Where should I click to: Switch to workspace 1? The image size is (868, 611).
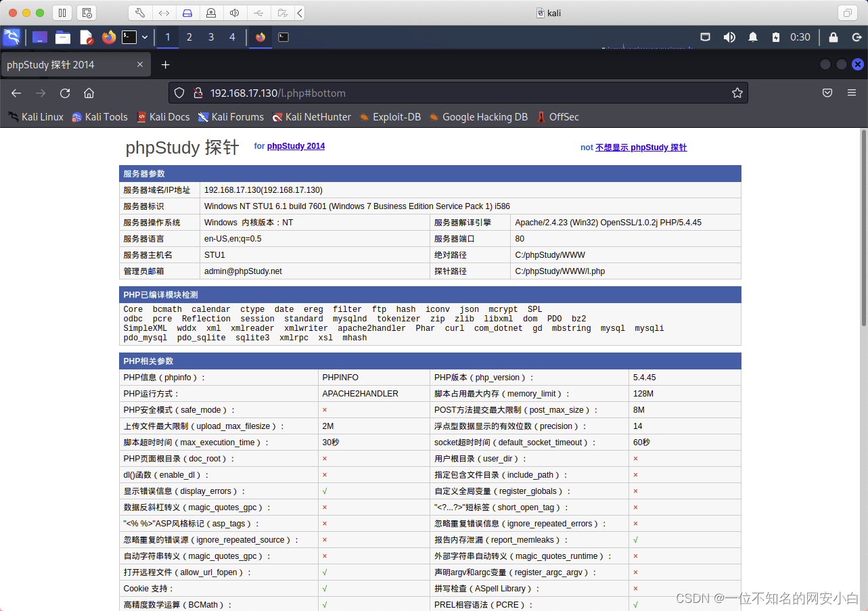168,37
